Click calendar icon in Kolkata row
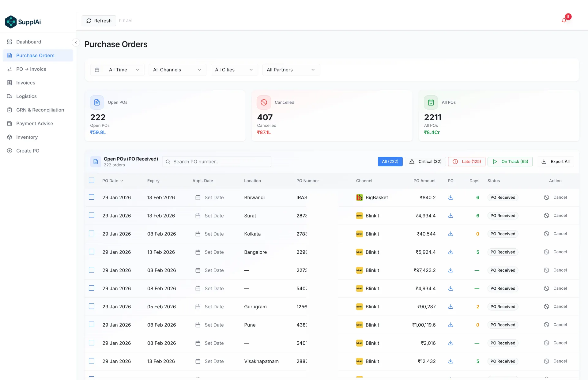588x380 pixels. [x=198, y=234]
